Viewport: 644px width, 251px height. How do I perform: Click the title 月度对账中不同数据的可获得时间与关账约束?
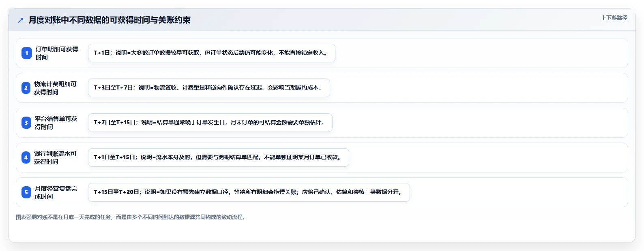(x=109, y=20)
